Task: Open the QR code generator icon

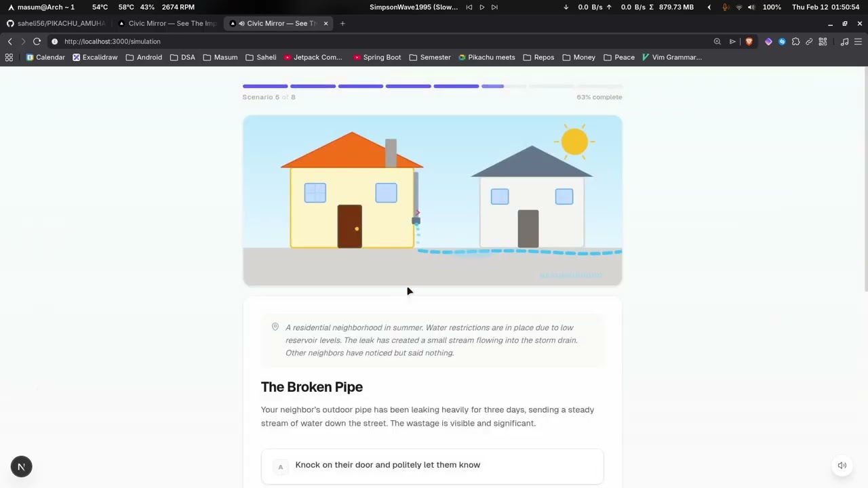Action: 823,41
